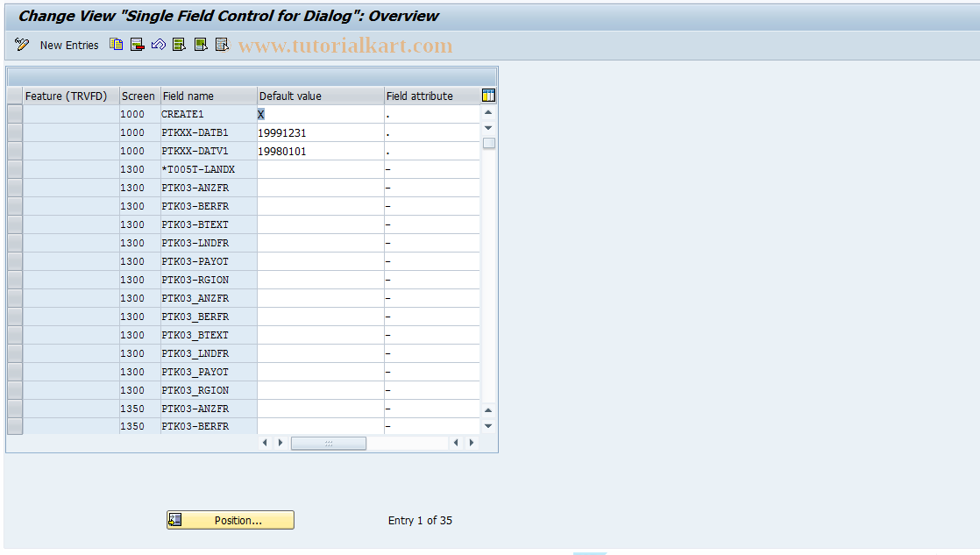
Task: Click the bottom-most scroll down arrow
Action: pyautogui.click(x=489, y=426)
